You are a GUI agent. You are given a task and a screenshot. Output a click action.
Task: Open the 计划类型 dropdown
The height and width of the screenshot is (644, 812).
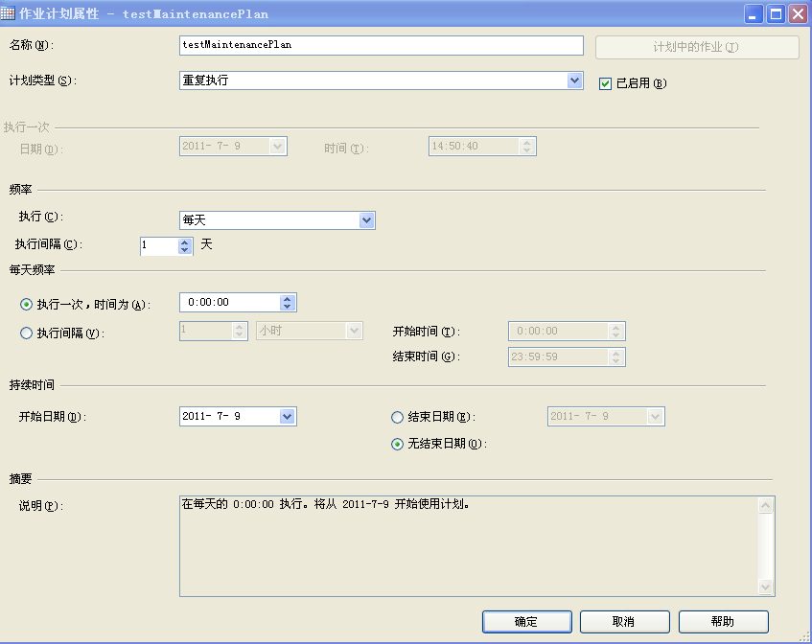[574, 80]
